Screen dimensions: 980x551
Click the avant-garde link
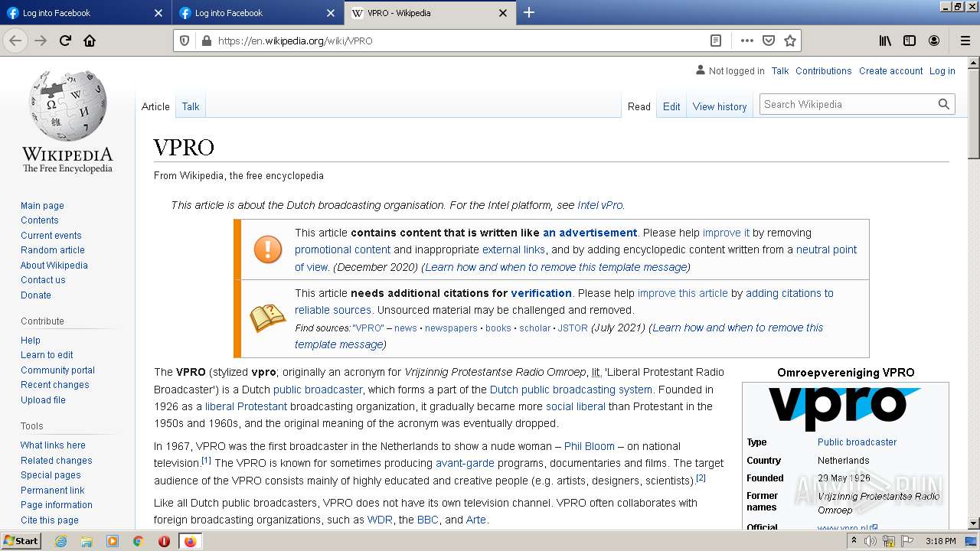465,463
